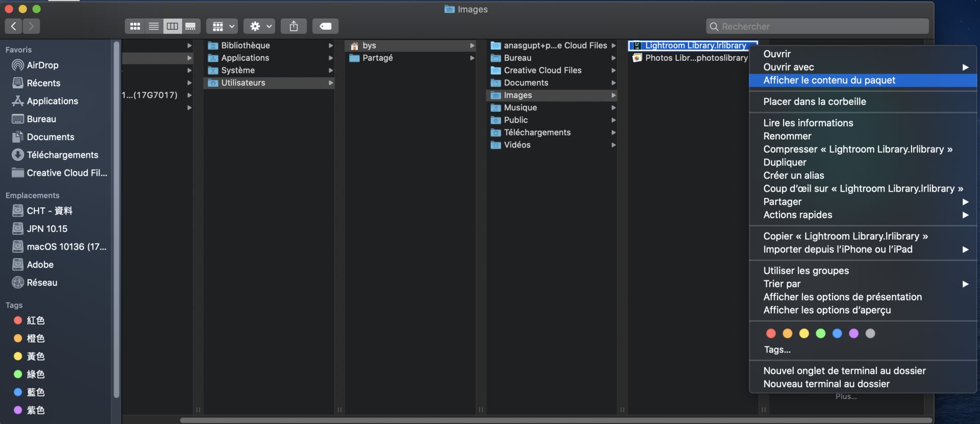Open Récents in the sidebar
The width and height of the screenshot is (980, 424).
pos(36,83)
